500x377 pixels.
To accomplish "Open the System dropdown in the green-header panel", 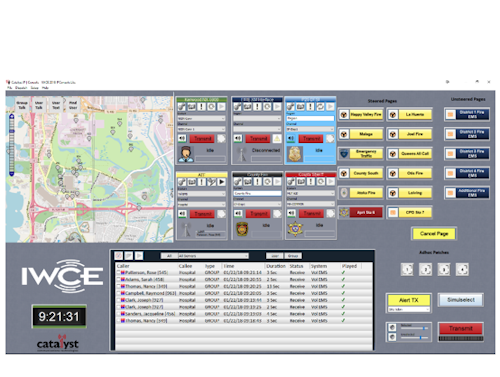I will pos(202,119).
